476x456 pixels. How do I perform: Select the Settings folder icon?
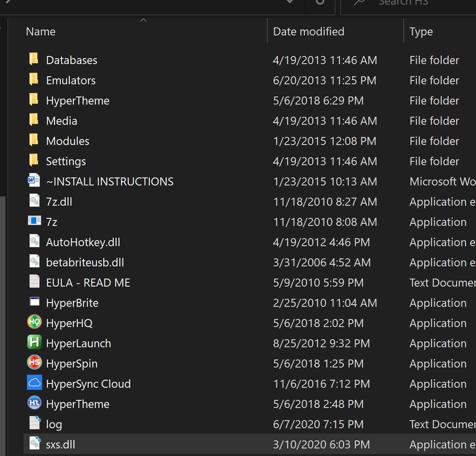[x=34, y=160]
